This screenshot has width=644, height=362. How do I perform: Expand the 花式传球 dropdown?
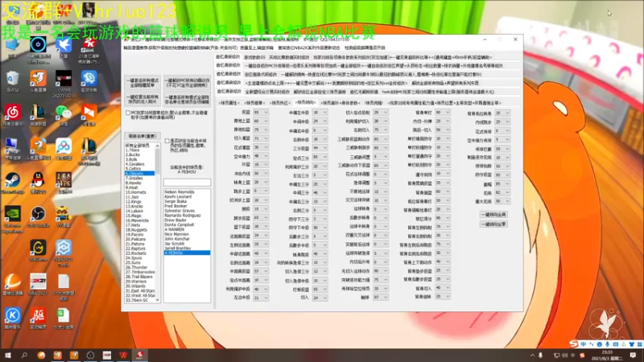[x=502, y=130]
